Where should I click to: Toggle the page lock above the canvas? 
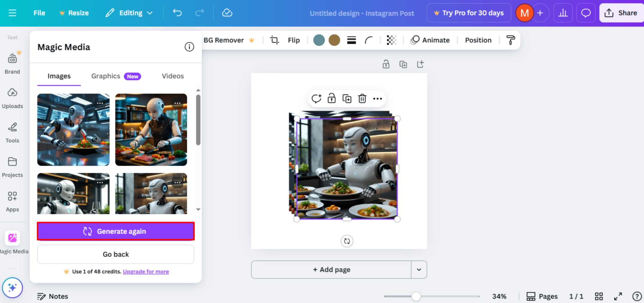pyautogui.click(x=386, y=64)
